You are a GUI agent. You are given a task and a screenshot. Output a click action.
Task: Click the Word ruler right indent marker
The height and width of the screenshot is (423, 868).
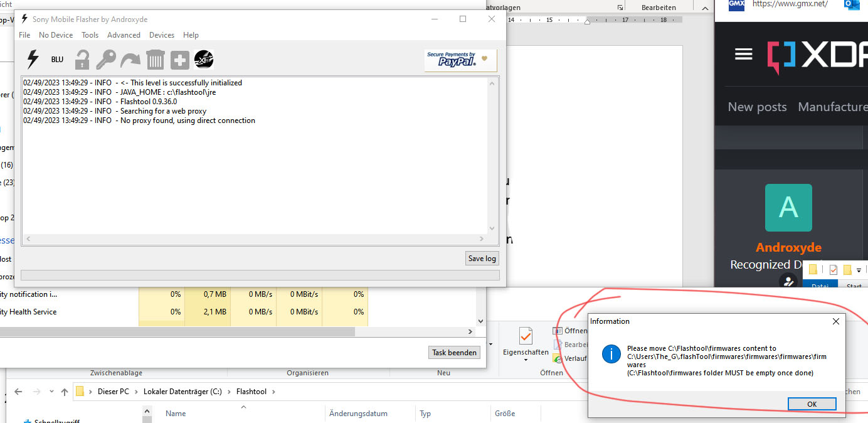587,21
